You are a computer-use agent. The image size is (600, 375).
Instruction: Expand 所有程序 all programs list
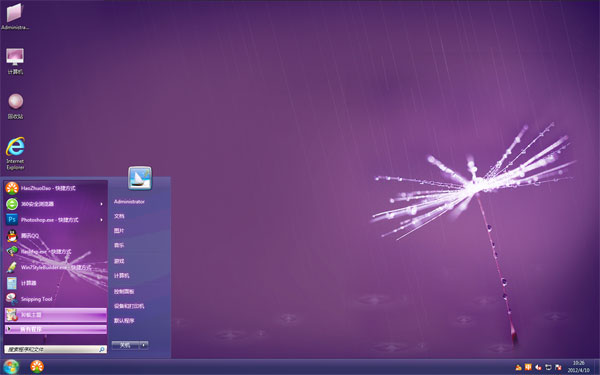pos(56,329)
